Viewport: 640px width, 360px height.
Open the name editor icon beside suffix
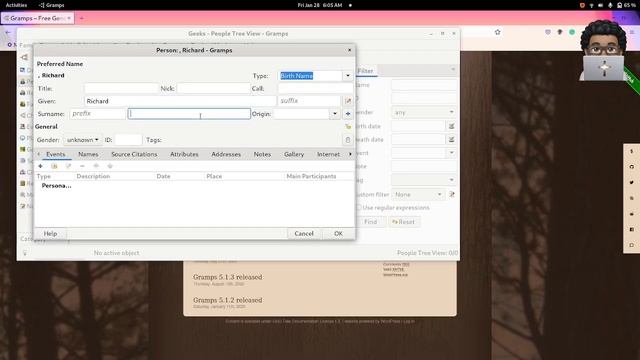(348, 101)
